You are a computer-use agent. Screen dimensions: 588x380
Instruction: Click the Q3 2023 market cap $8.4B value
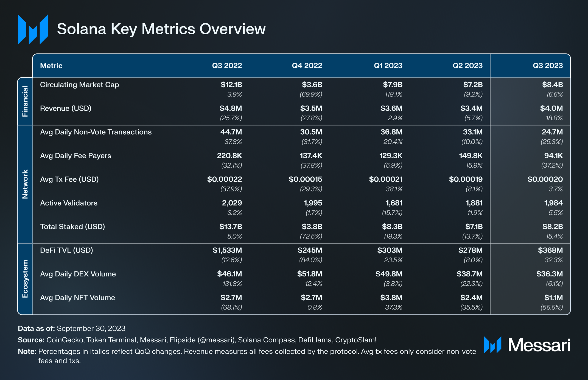click(552, 85)
